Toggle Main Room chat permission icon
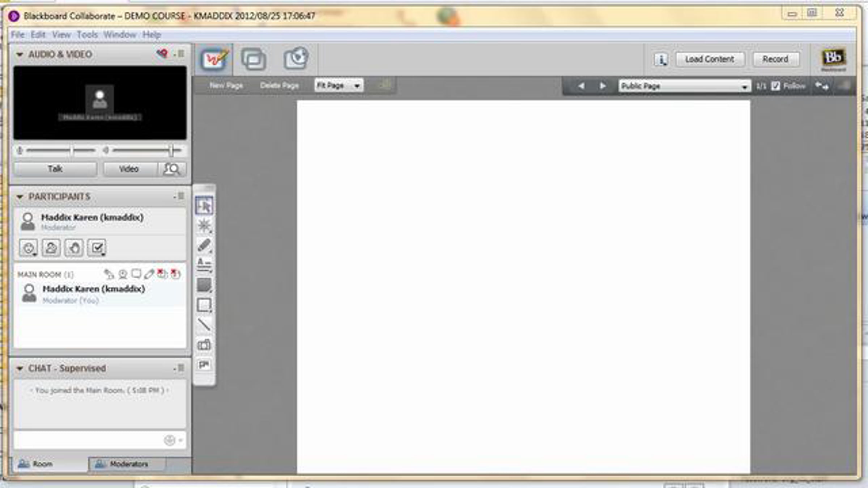This screenshot has width=868, height=488. click(136, 274)
